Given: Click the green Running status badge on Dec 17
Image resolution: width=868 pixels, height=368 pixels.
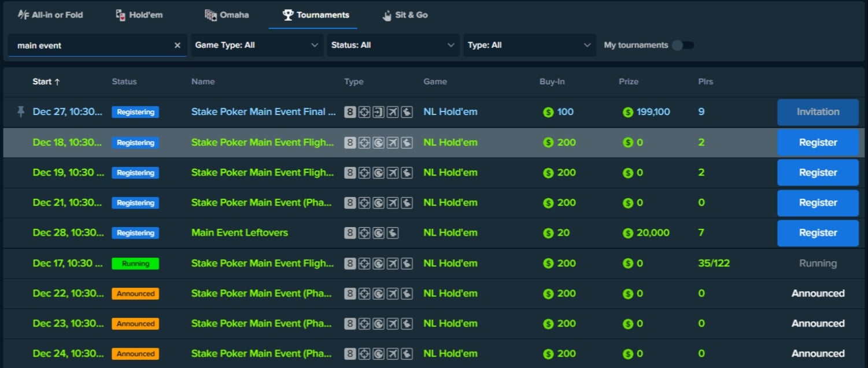Looking at the screenshot, I should coord(135,263).
